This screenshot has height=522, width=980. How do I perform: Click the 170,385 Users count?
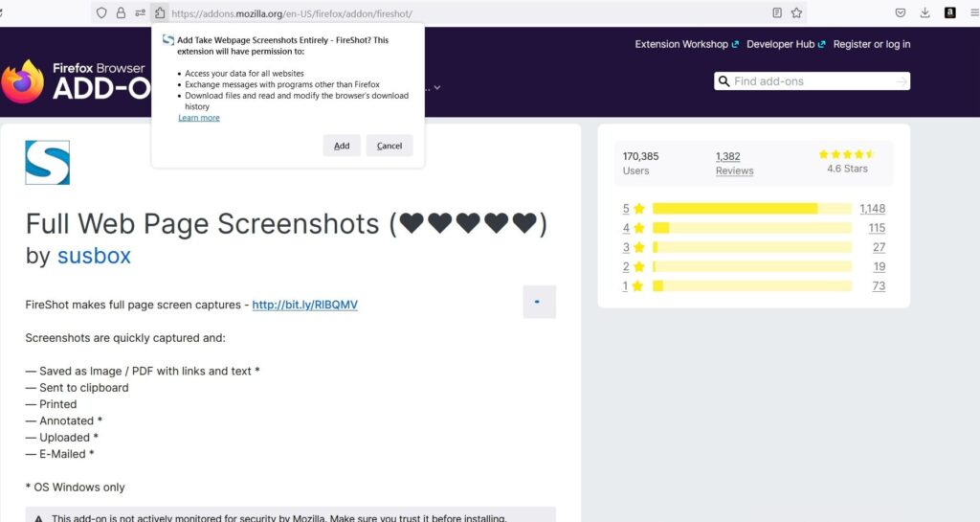point(640,163)
